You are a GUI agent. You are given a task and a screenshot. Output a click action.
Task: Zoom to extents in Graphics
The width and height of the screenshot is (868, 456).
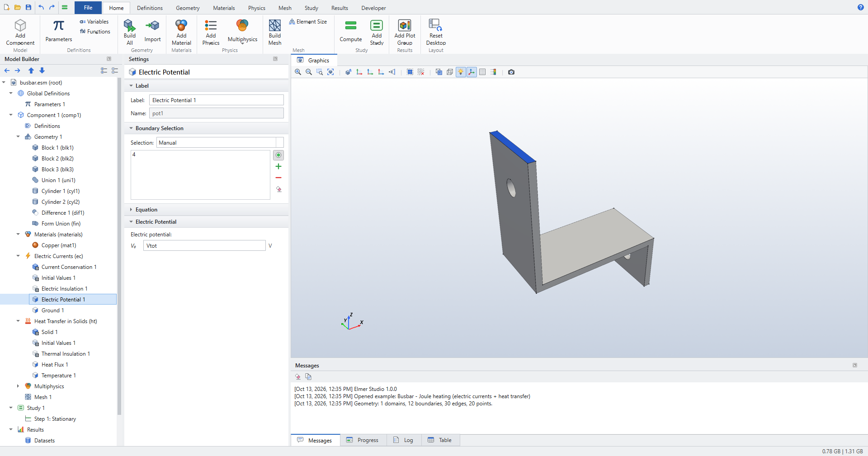[x=330, y=72]
